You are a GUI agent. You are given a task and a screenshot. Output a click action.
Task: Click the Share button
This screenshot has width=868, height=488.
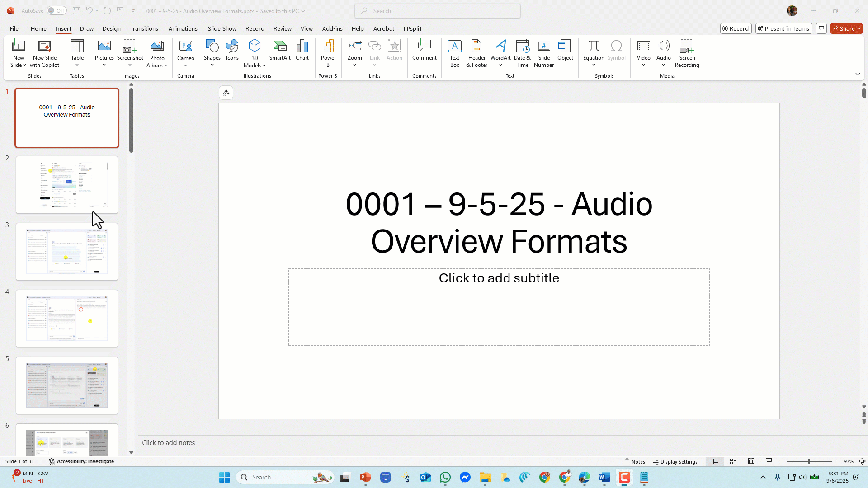coord(844,28)
